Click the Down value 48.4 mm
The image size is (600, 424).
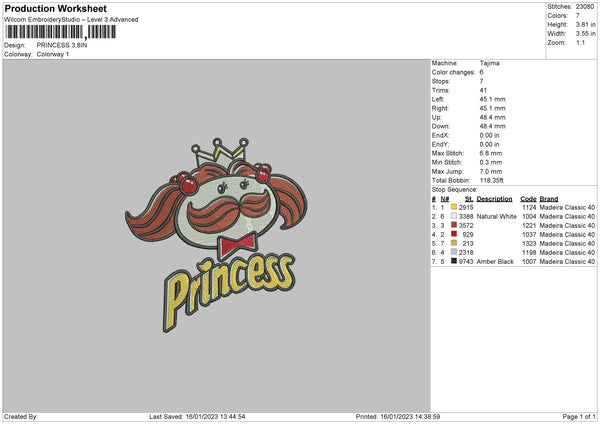tap(492, 126)
